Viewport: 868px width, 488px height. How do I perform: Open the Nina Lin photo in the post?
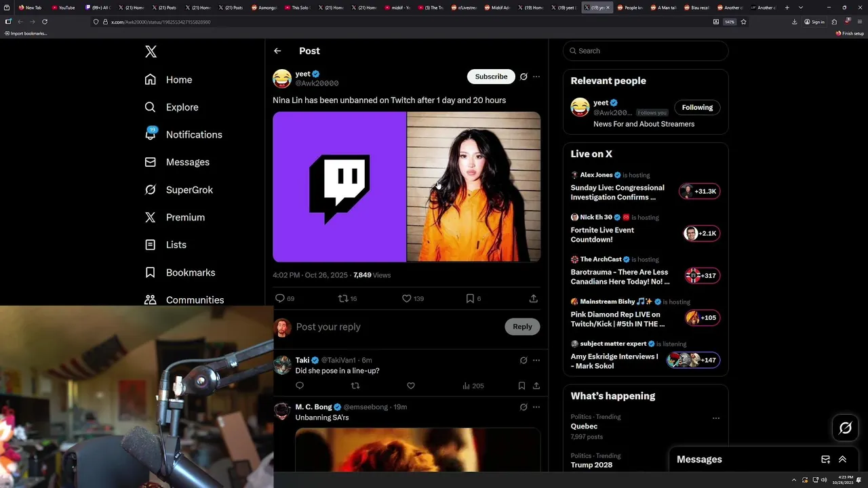473,187
